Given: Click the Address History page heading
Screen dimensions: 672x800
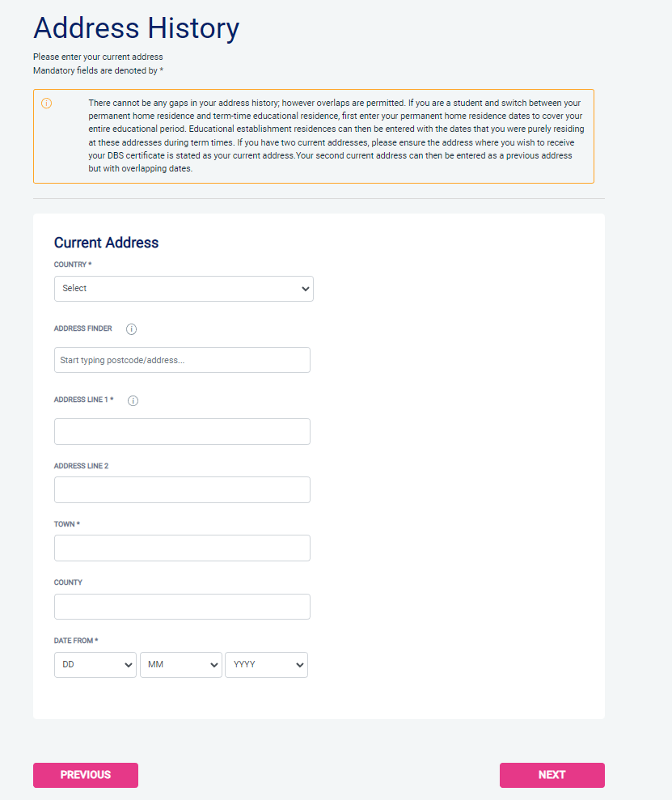Looking at the screenshot, I should (136, 28).
